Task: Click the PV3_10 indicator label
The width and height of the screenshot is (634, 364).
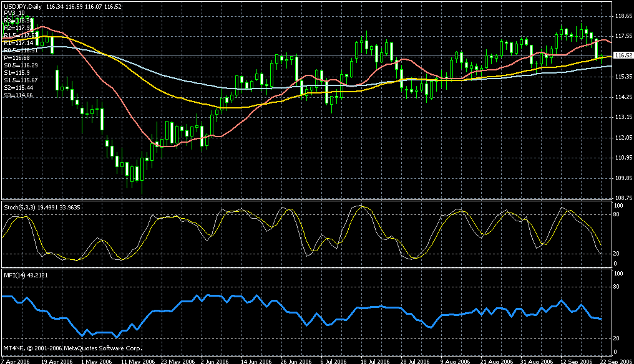Action: pos(15,13)
